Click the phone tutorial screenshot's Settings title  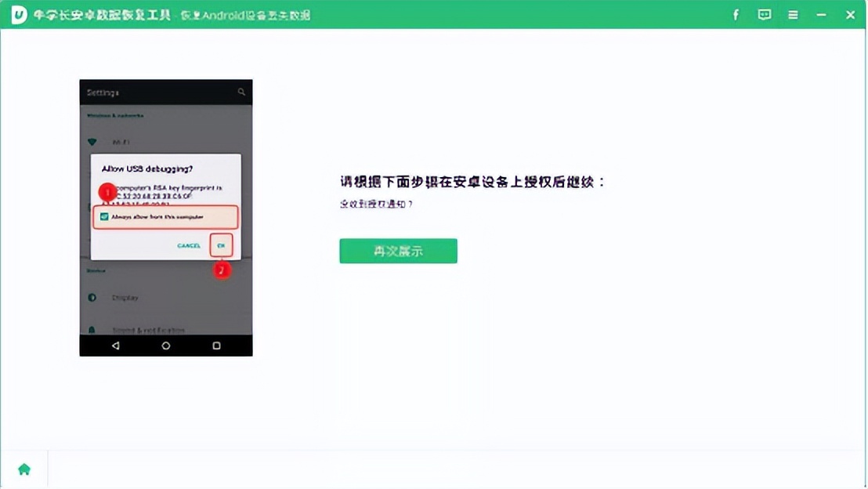[x=103, y=92]
